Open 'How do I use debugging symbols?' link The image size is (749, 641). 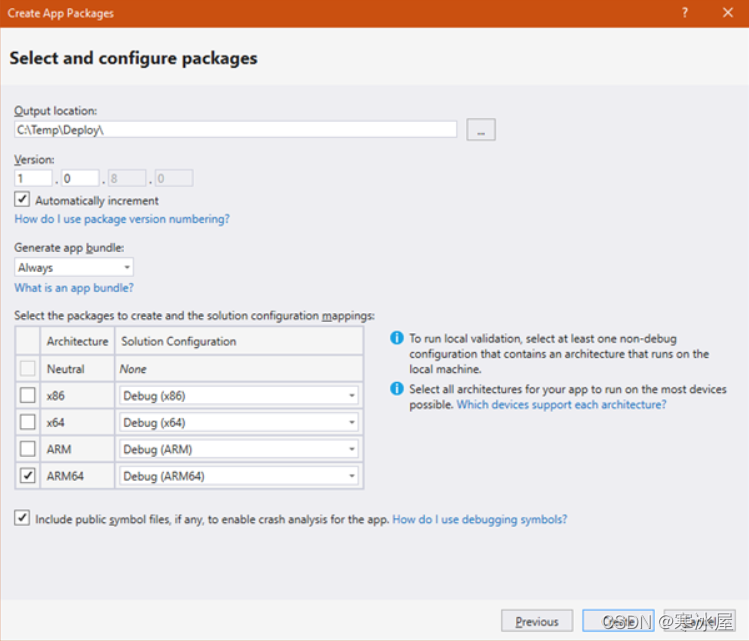[x=480, y=520]
